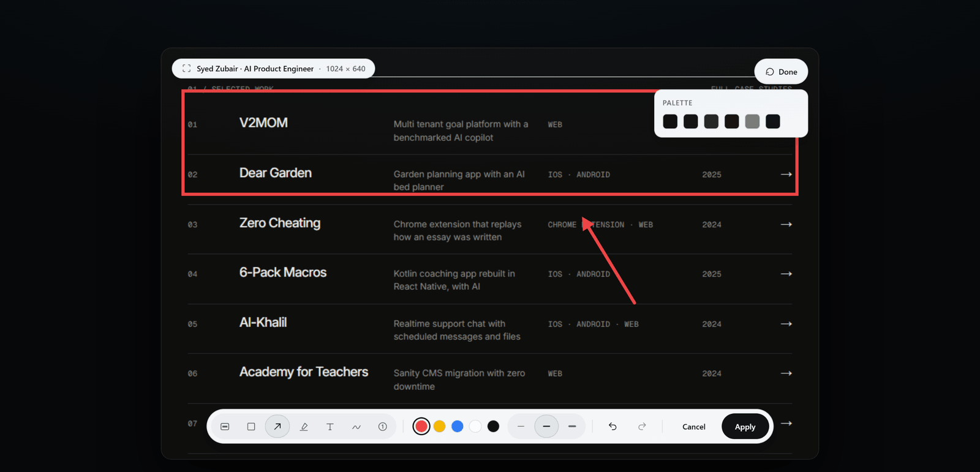The height and width of the screenshot is (472, 980).
Task: Click the Done button
Action: 781,72
